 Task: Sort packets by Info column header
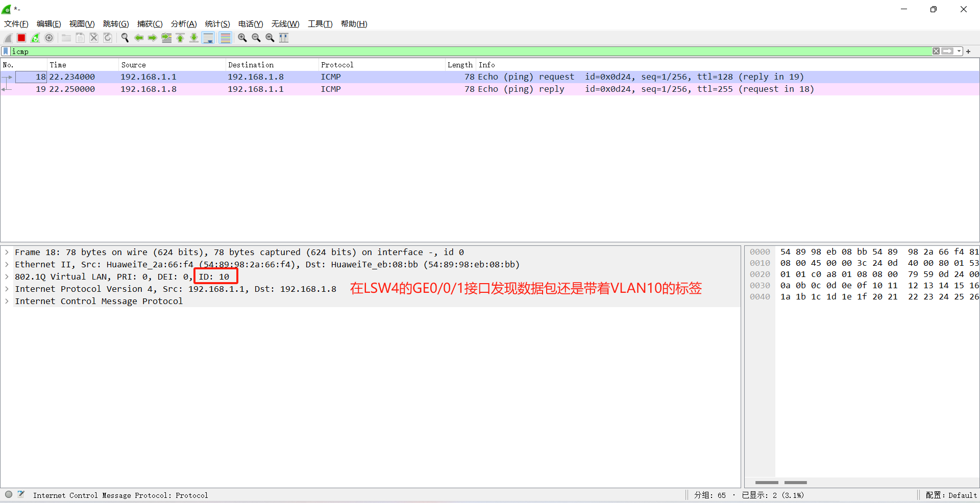728,65
